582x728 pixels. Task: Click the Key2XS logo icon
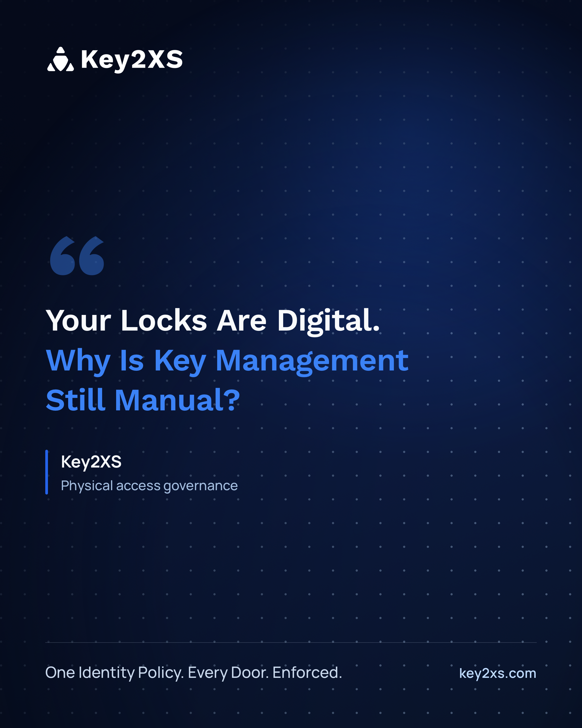coord(60,59)
